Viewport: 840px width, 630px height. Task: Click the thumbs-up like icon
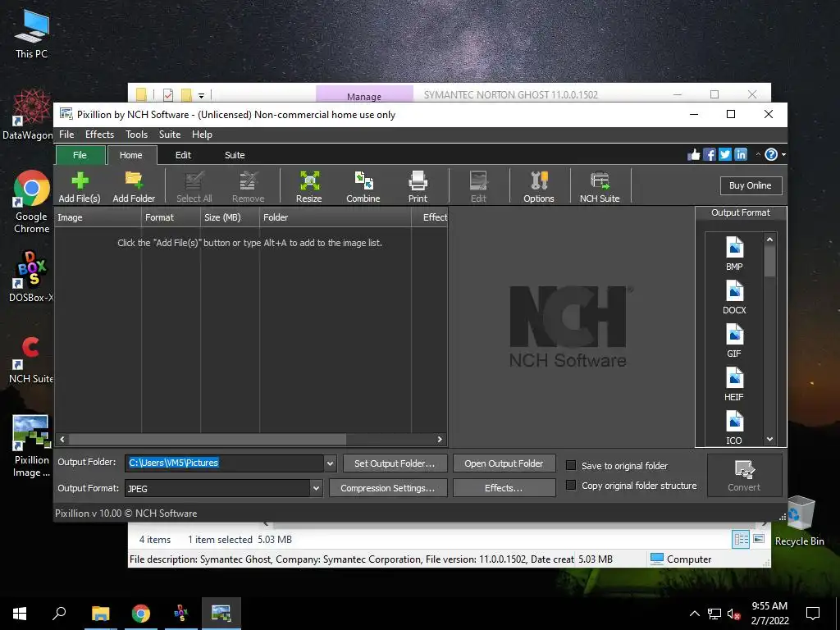[694, 155]
